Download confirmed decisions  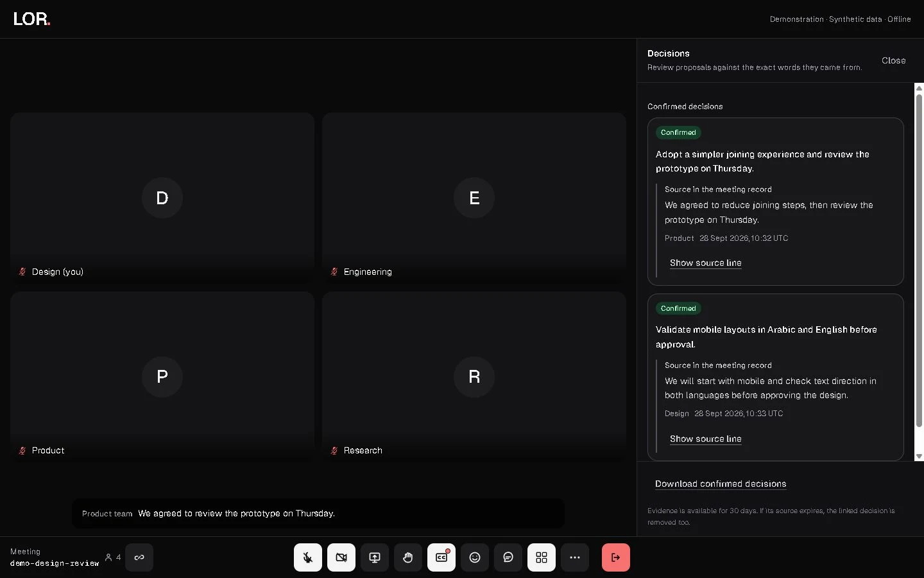point(721,484)
